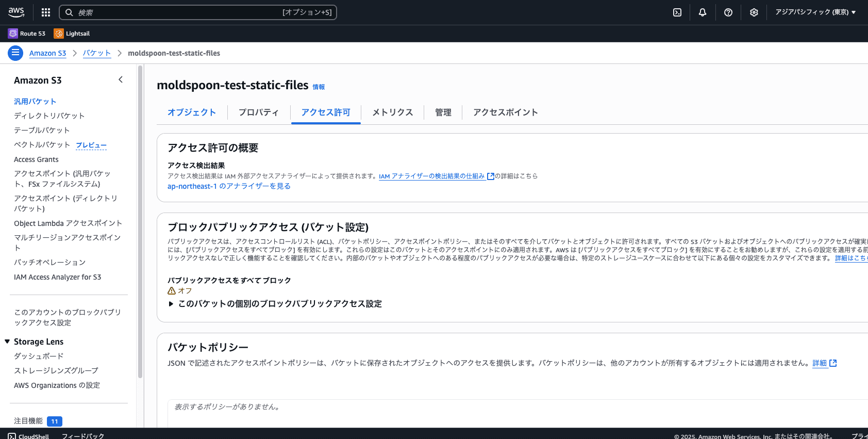Open このアカウントのブロックパブリックアクセス設定
The width and height of the screenshot is (868, 439).
coord(68,318)
